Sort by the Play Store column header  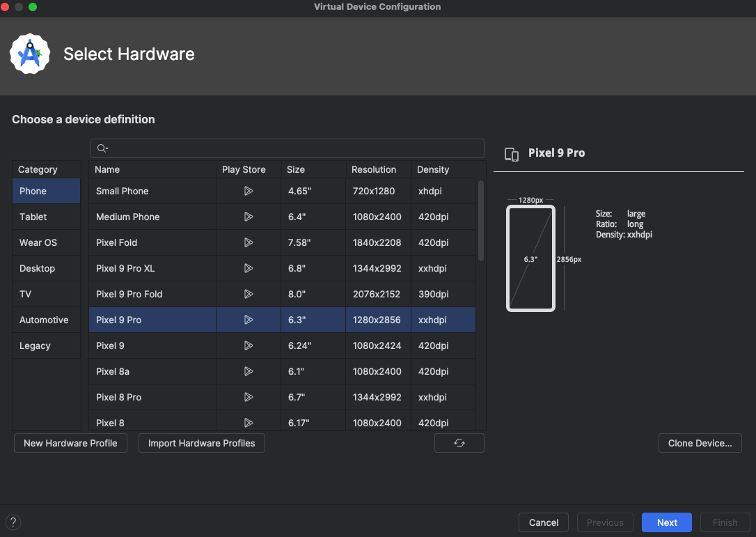[x=249, y=169]
